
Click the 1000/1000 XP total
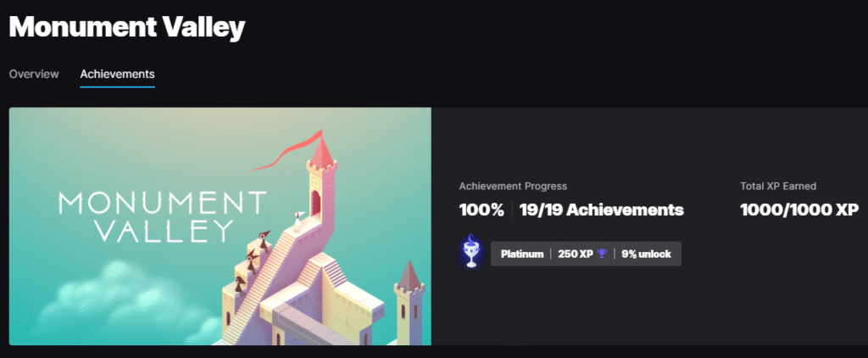[x=799, y=210]
